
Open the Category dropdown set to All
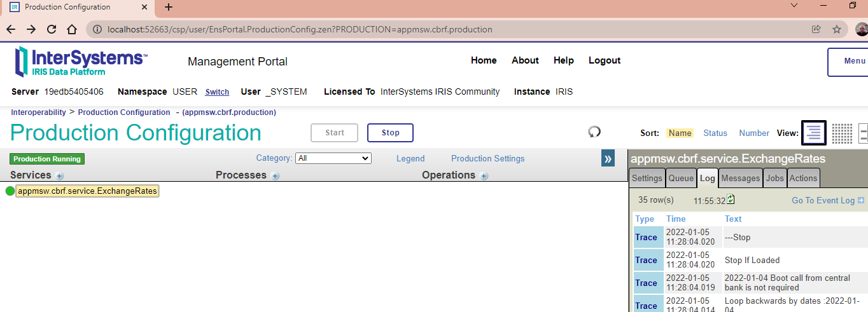(333, 158)
